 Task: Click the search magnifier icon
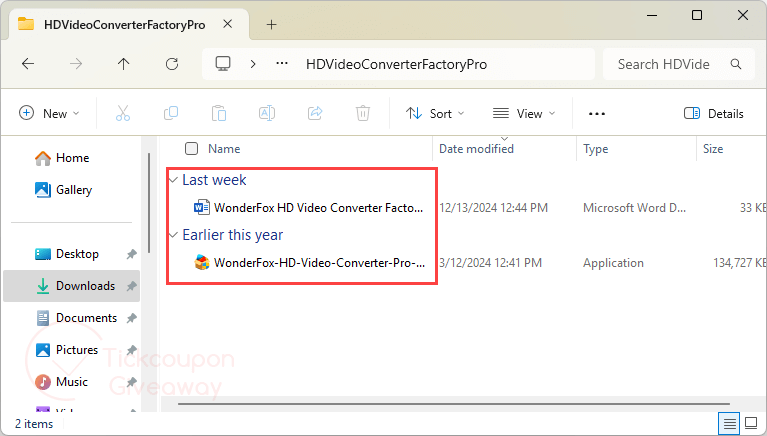click(x=736, y=64)
